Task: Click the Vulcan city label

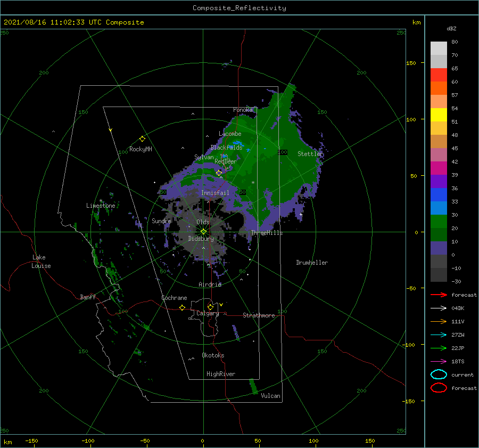Action: click(270, 396)
